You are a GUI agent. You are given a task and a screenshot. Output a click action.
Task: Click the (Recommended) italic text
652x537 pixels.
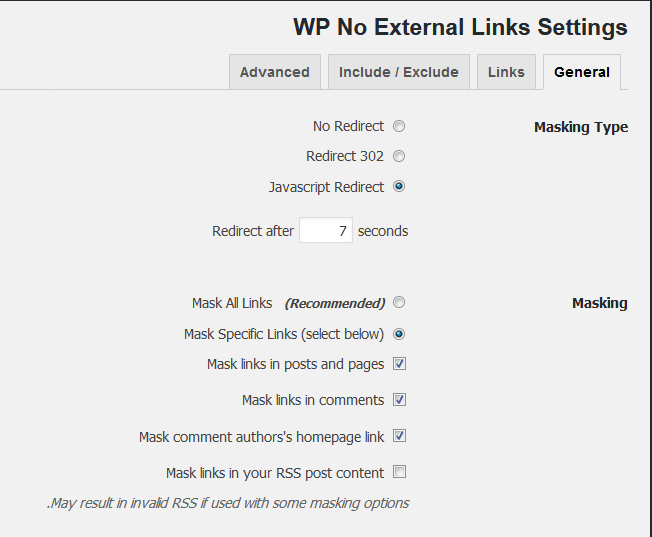point(334,303)
